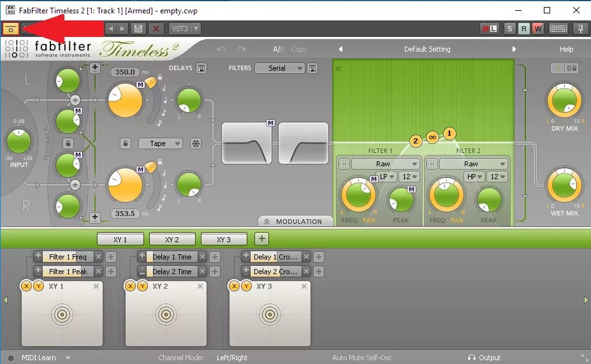Click the MIDI Learn button

pyautogui.click(x=38, y=358)
